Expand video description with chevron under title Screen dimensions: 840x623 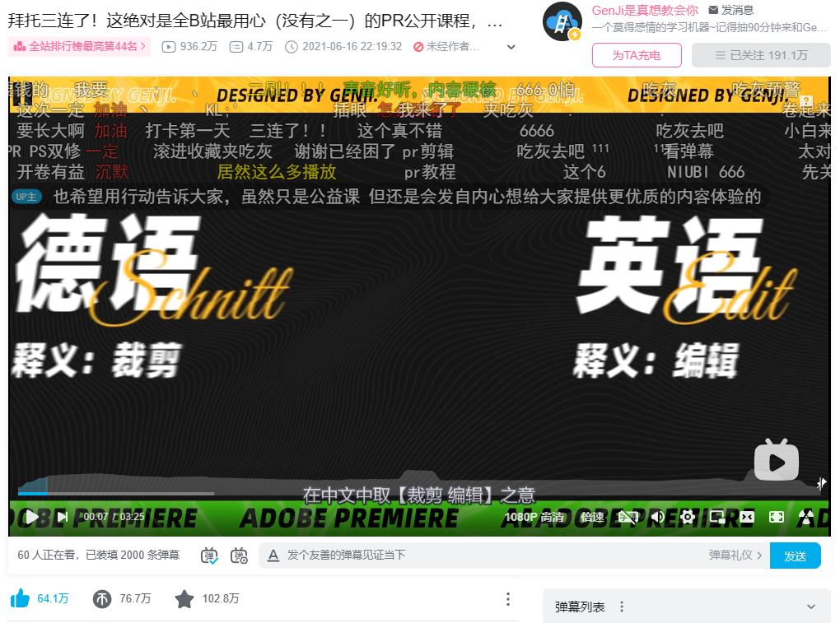(x=511, y=47)
